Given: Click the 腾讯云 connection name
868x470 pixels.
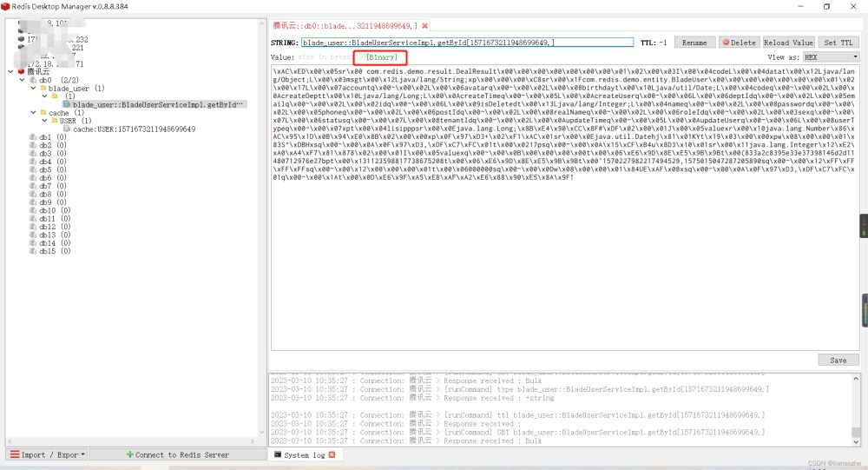Looking at the screenshot, I should tap(38, 71).
